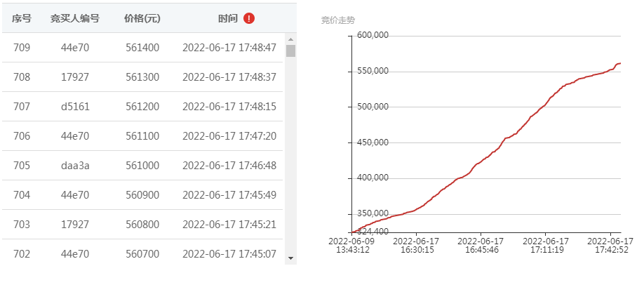Click the 价格(元) column header
This screenshot has height=292, width=644.
[142, 18]
